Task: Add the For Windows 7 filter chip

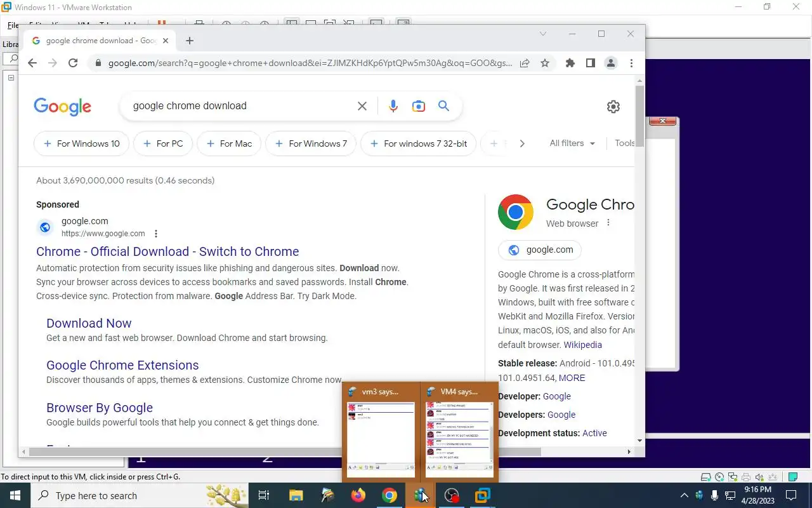Action: [x=311, y=144]
